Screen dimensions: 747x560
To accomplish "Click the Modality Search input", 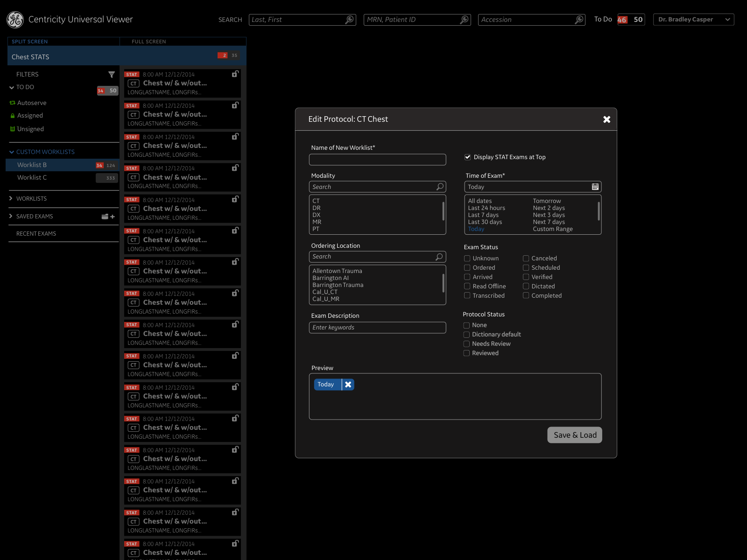I will tap(377, 187).
